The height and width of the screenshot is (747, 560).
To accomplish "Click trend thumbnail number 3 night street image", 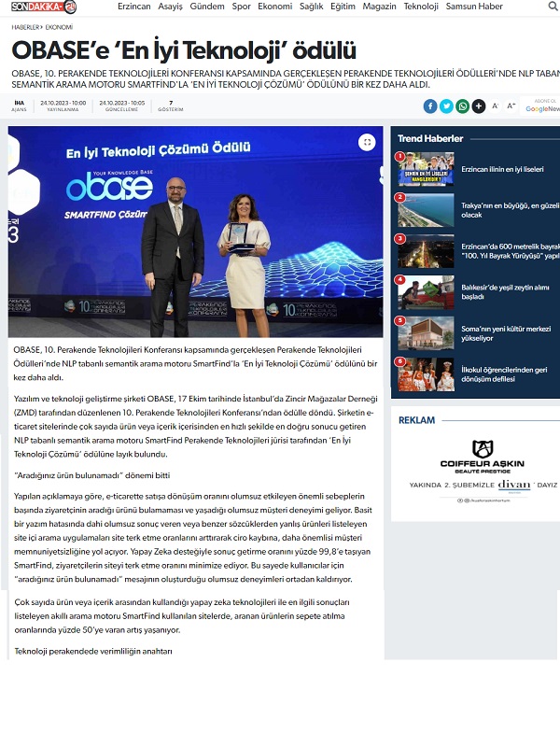I will pyautogui.click(x=427, y=251).
